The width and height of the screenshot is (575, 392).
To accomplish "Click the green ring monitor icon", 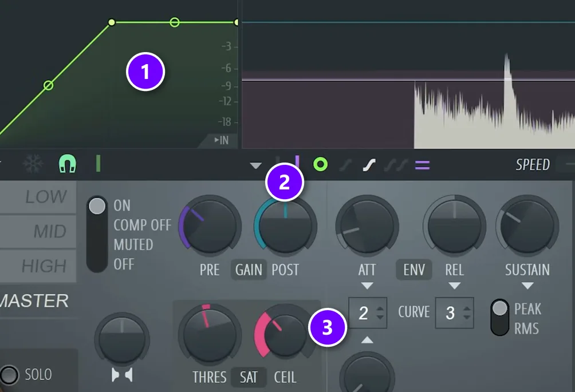I will click(x=321, y=164).
